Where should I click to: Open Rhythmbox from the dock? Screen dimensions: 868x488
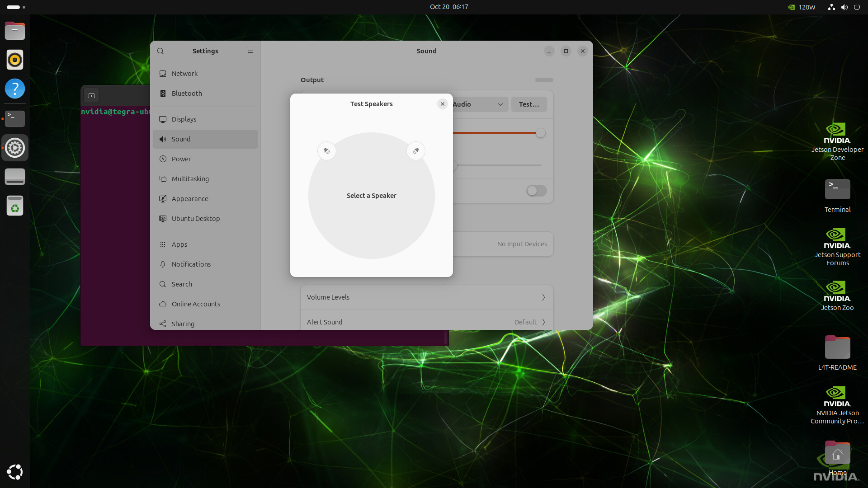pyautogui.click(x=15, y=60)
